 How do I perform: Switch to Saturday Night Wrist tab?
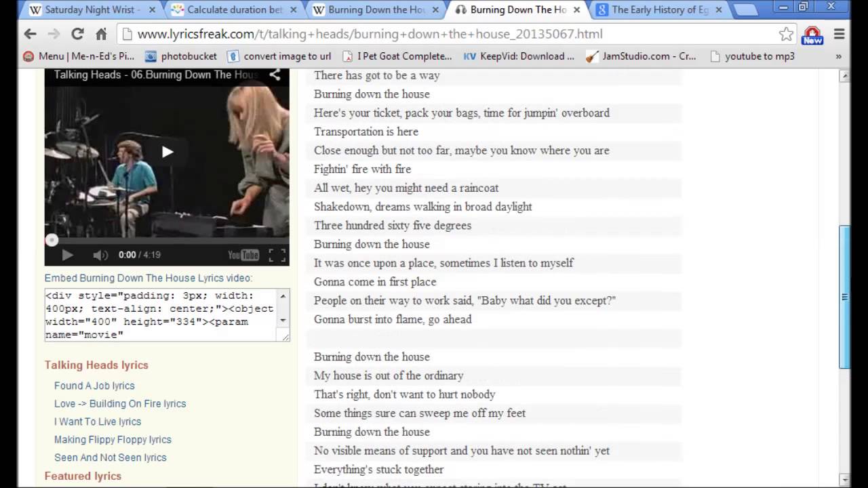click(92, 10)
